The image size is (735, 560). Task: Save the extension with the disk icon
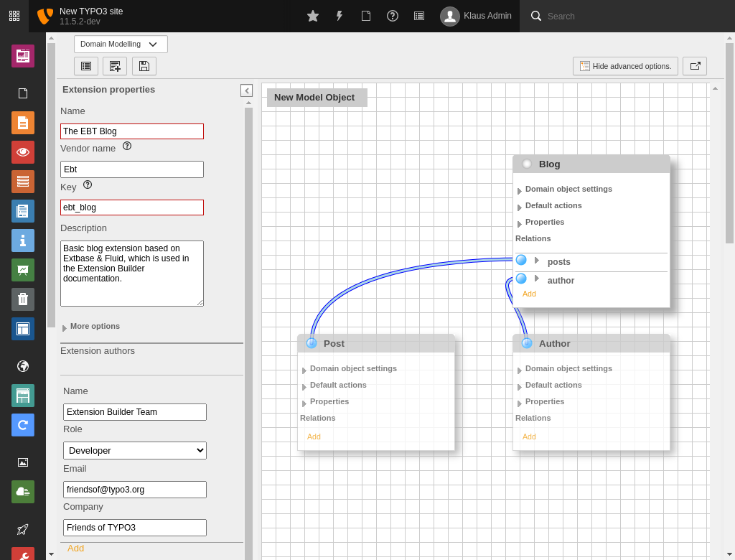[x=143, y=65]
